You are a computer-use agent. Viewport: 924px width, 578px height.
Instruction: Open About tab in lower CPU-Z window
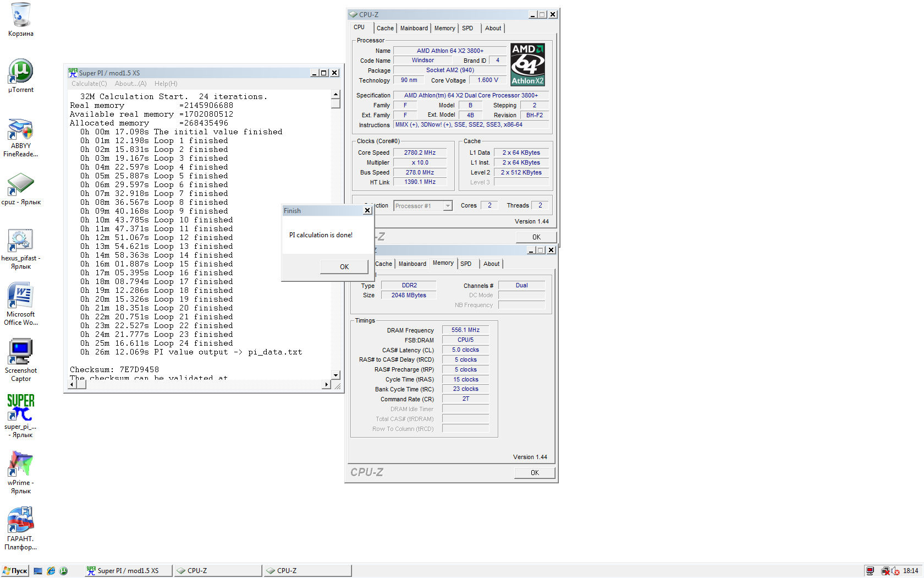coord(491,264)
